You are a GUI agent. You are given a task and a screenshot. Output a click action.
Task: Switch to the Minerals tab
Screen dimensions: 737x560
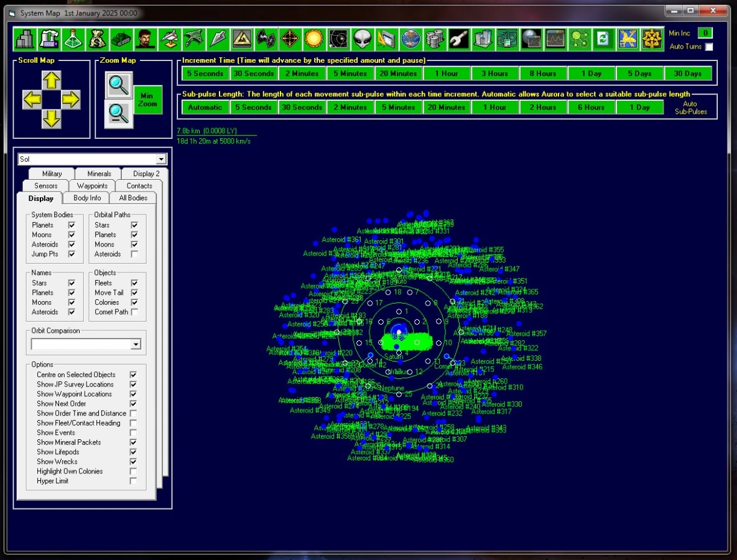(99, 174)
